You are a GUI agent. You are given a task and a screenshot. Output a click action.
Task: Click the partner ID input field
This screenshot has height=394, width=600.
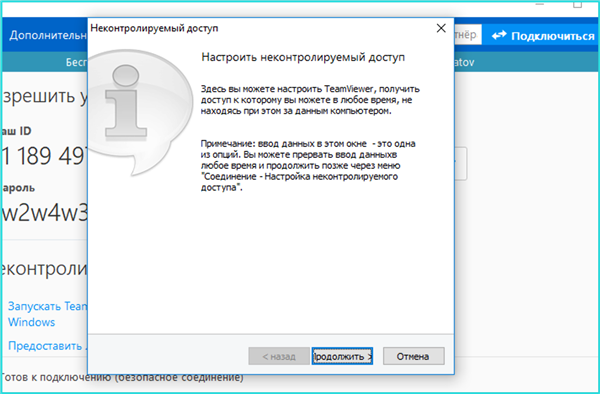click(x=467, y=35)
